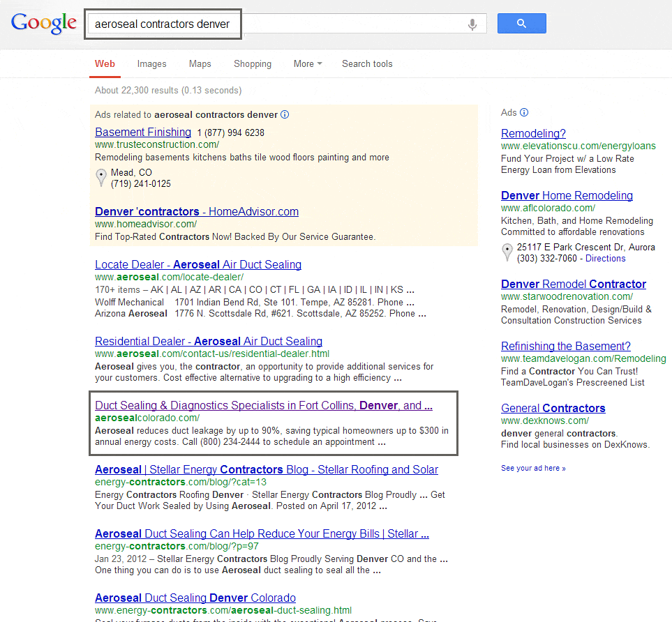This screenshot has width=672, height=622.
Task: Open Search tools
Action: [367, 63]
